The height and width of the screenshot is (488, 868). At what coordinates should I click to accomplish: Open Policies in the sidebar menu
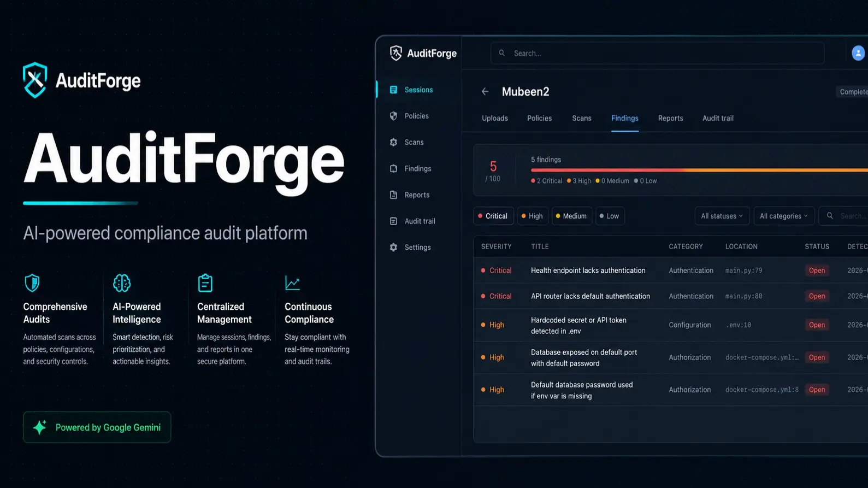click(418, 116)
